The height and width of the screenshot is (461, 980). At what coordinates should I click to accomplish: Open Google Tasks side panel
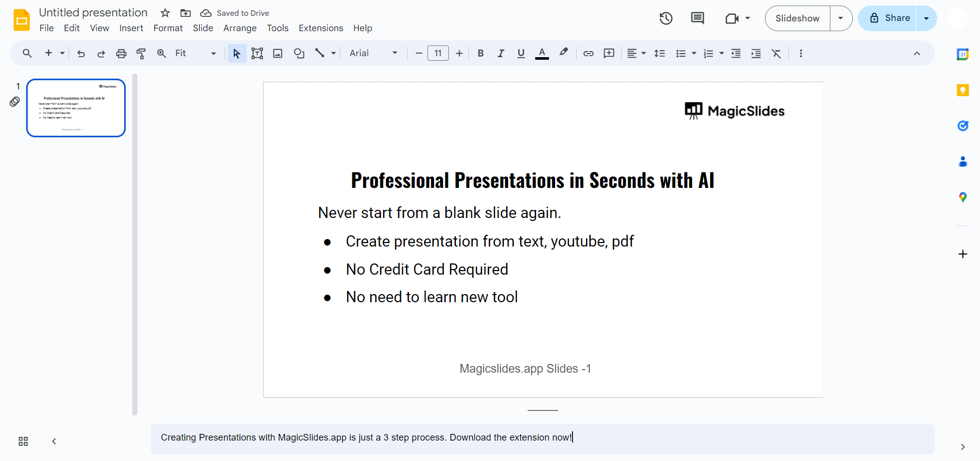tap(963, 126)
